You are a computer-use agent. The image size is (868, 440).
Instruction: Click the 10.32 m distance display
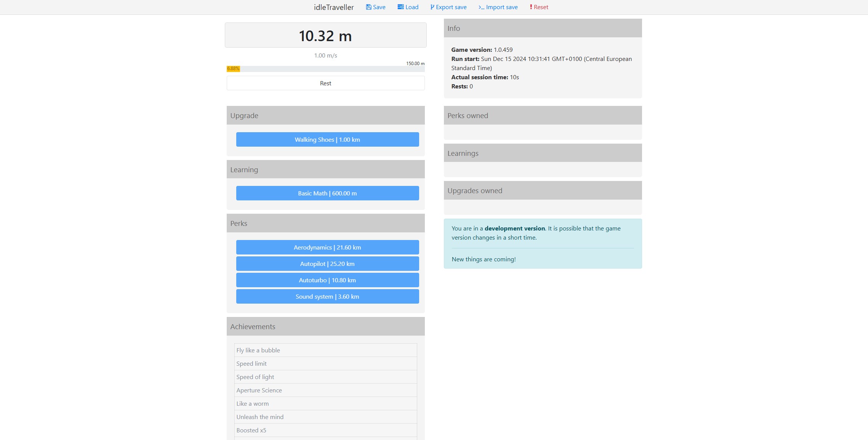pyautogui.click(x=326, y=35)
